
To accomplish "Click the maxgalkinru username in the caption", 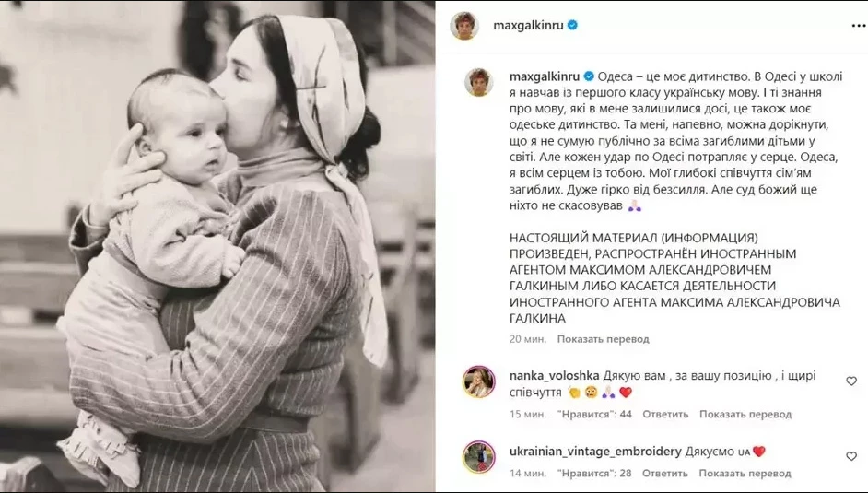I will 545,76.
